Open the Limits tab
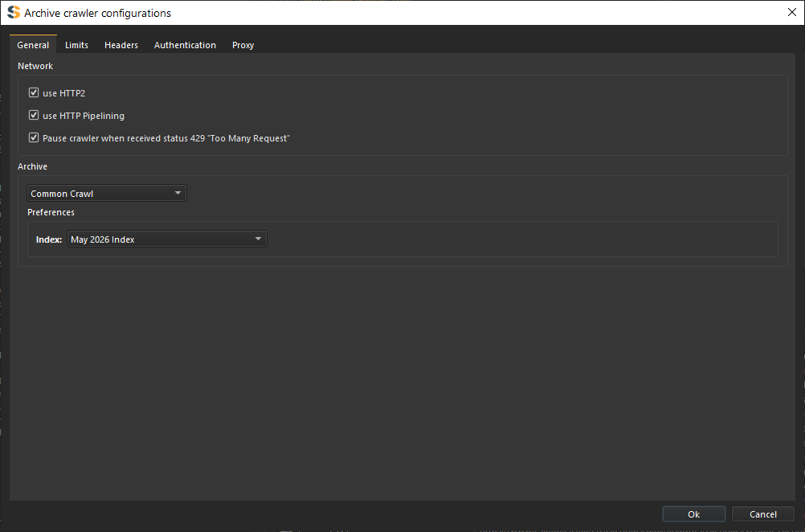 [x=76, y=45]
